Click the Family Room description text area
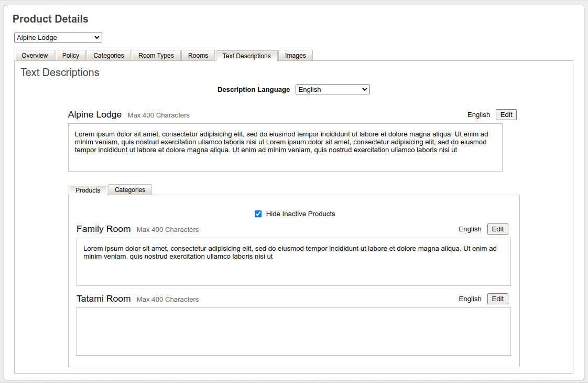The image size is (588, 383). coord(293,262)
